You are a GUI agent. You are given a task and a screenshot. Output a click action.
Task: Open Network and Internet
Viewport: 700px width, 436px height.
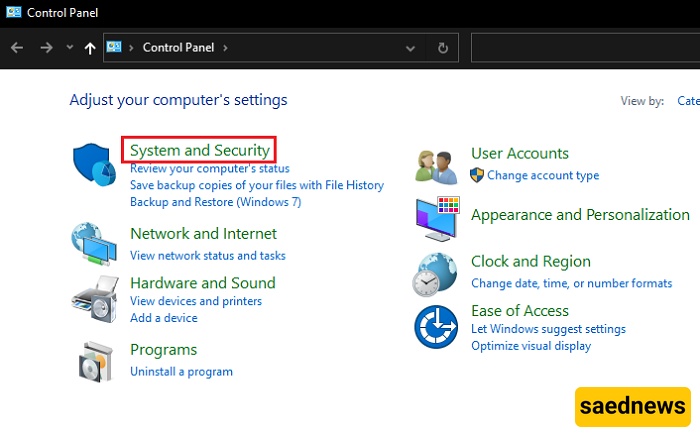(203, 234)
